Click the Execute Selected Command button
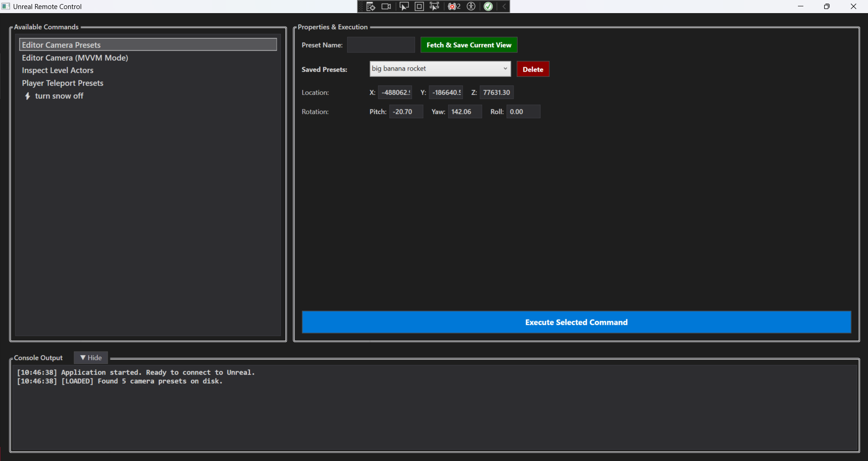Screen dimensions: 868x461 pyautogui.click(x=576, y=322)
